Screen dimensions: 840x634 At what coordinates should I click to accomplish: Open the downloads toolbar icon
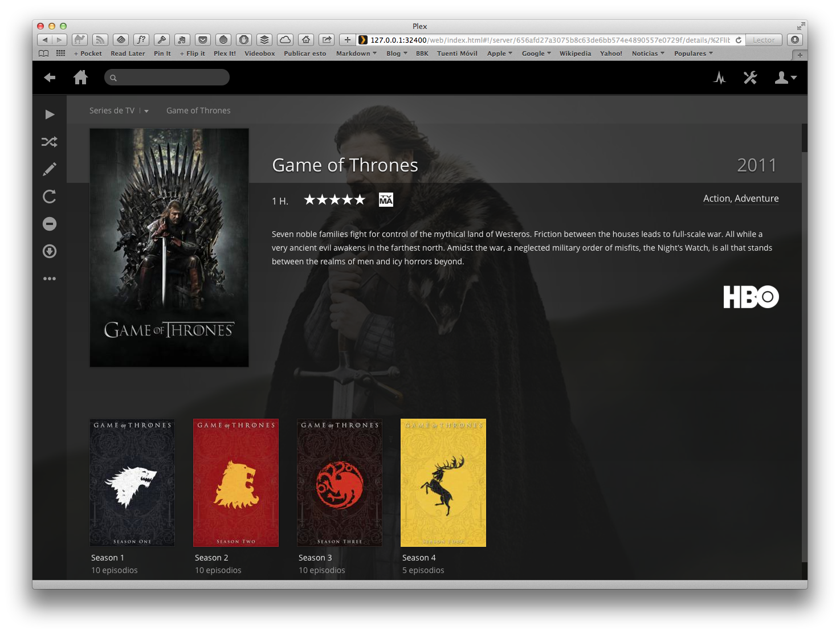(795, 40)
